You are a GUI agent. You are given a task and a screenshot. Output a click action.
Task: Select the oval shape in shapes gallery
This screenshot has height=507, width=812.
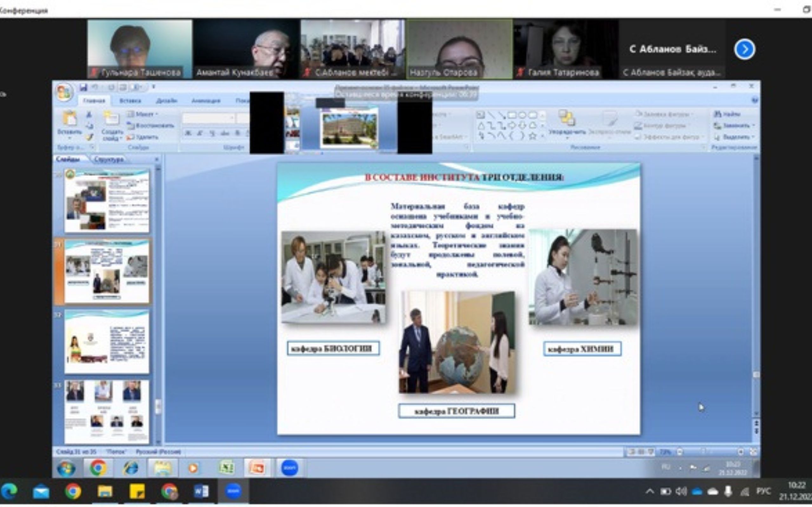click(x=522, y=115)
